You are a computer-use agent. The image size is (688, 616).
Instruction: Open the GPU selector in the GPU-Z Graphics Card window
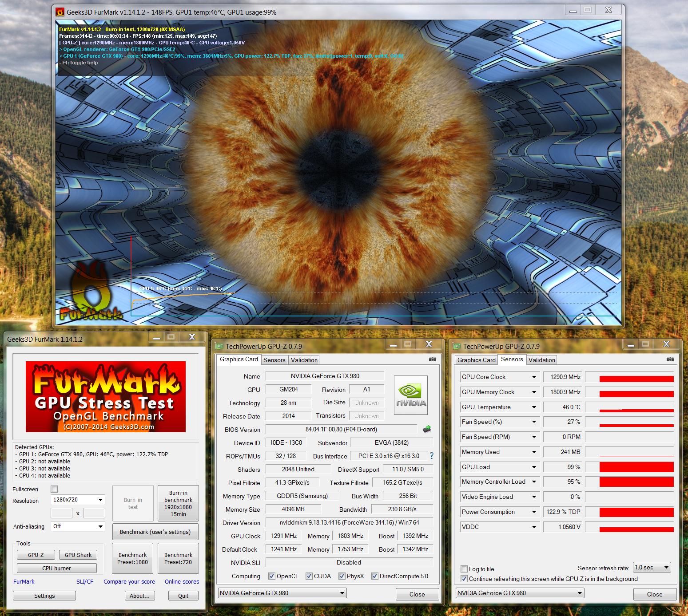[x=282, y=593]
